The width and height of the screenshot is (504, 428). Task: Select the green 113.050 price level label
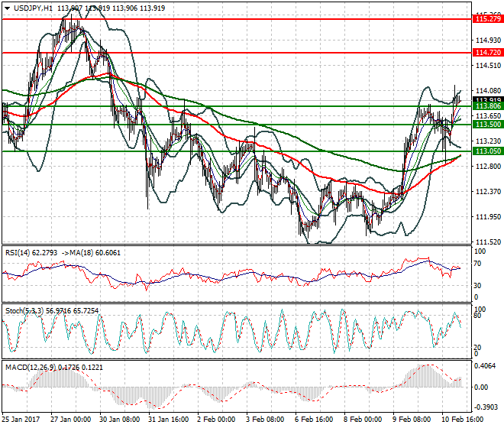click(x=488, y=151)
